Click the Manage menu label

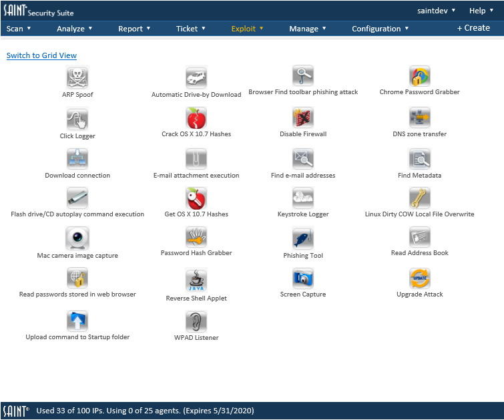click(x=304, y=29)
